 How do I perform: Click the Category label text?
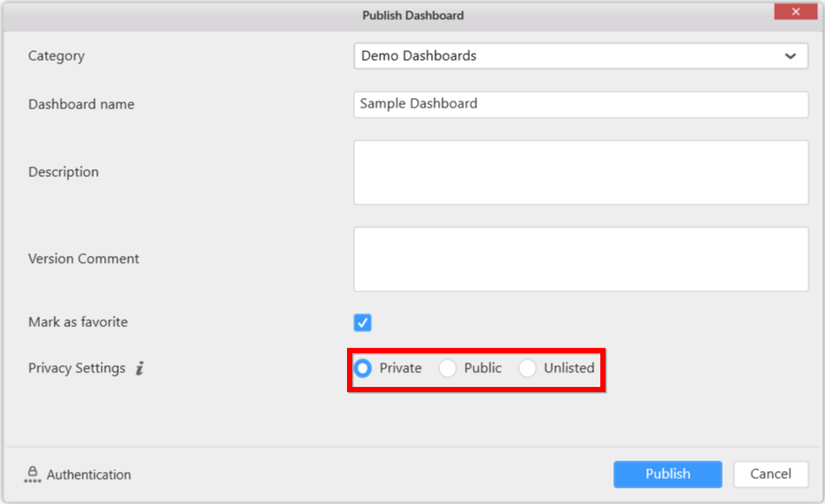click(56, 56)
